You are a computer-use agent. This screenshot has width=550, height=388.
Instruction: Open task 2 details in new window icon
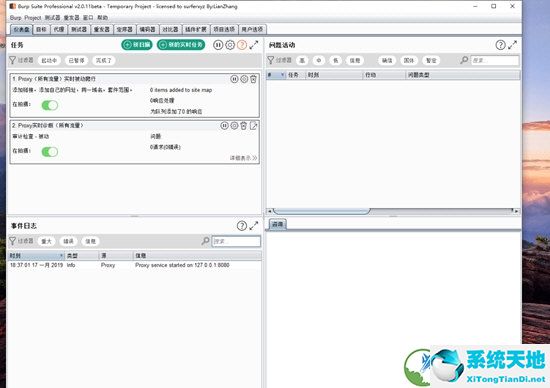(x=253, y=126)
